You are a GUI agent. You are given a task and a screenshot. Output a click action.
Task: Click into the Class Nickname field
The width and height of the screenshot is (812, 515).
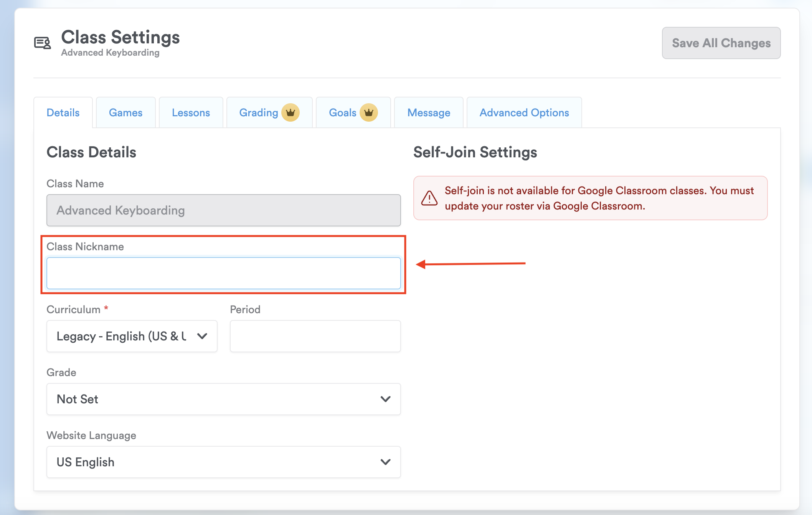point(223,273)
